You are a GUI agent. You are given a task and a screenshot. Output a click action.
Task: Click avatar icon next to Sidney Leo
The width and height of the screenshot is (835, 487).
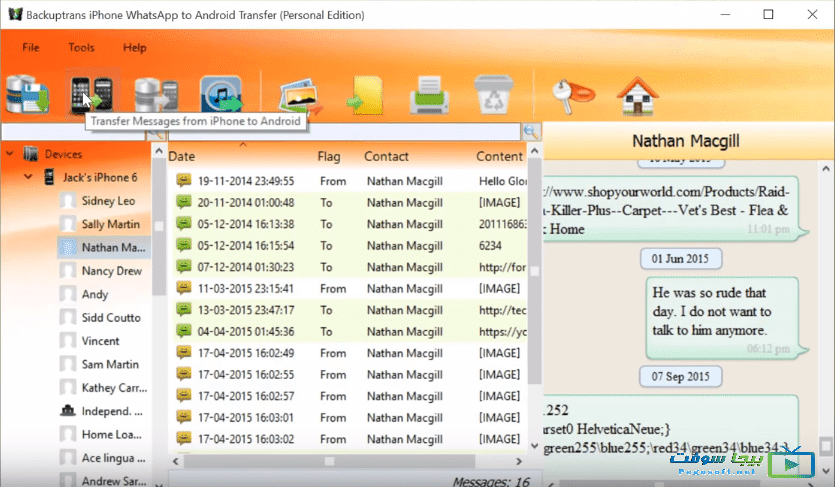(x=68, y=201)
